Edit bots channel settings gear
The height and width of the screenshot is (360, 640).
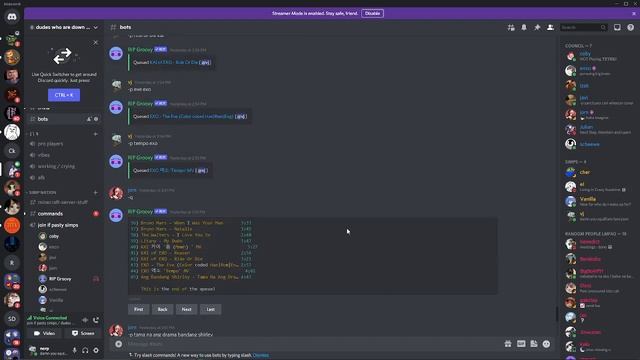96,119
